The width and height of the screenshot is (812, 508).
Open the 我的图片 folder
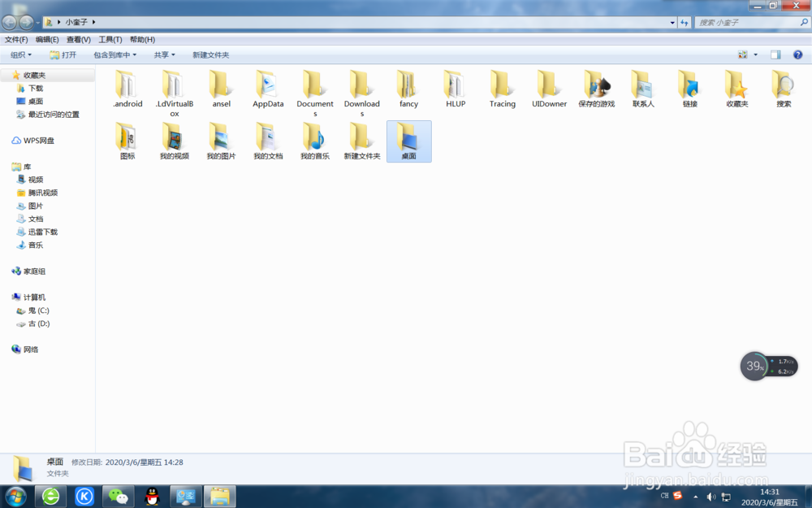point(221,141)
